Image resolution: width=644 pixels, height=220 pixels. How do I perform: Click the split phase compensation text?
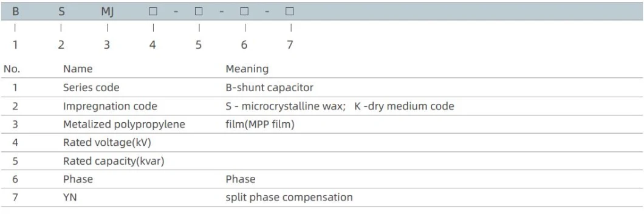[289, 198]
